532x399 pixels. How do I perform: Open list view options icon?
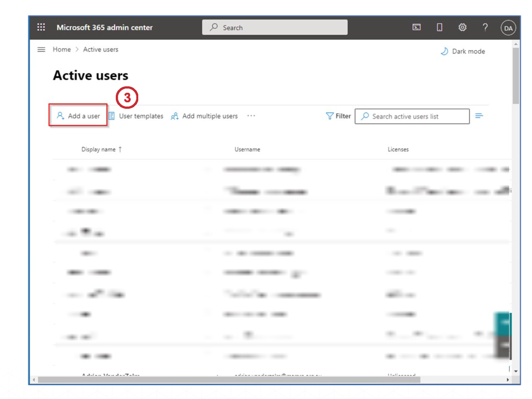479,116
